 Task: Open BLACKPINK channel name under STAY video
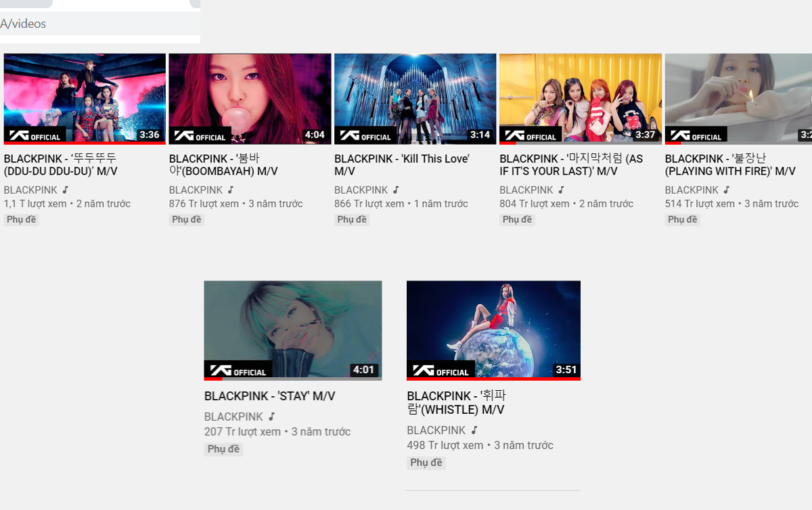coord(233,417)
